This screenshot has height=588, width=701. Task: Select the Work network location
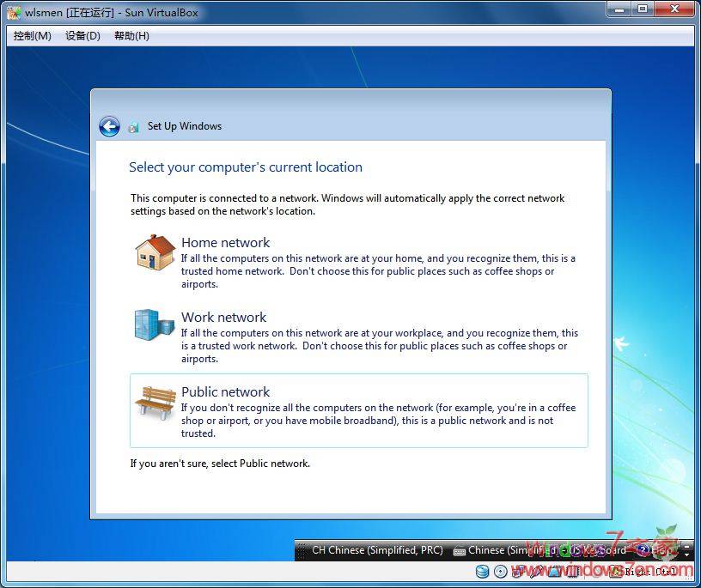click(224, 317)
